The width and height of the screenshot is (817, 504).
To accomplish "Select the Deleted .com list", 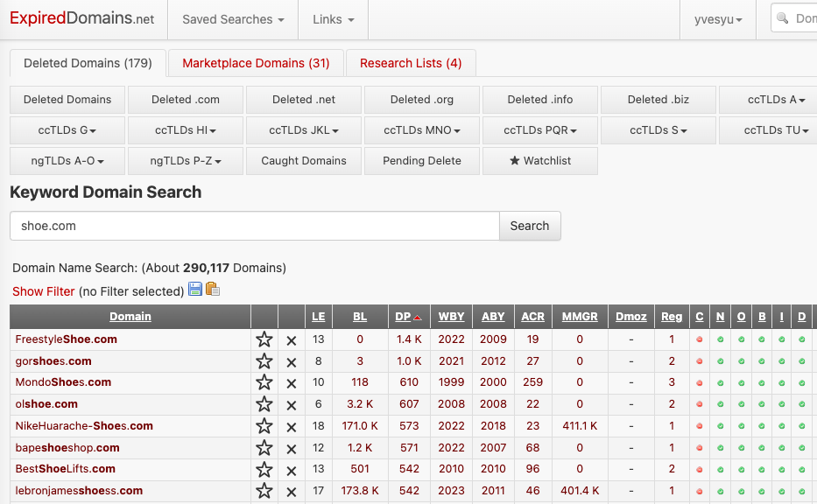I will (x=186, y=100).
